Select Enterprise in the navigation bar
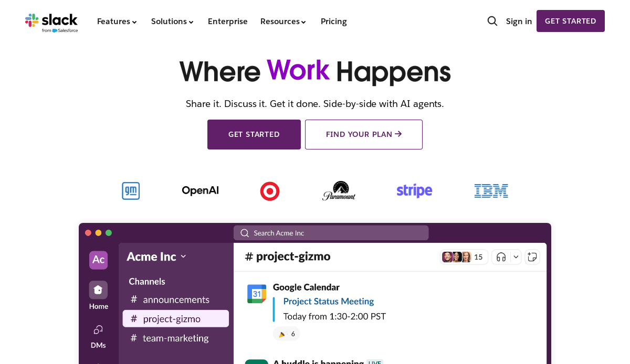The image size is (630, 364). tap(228, 22)
